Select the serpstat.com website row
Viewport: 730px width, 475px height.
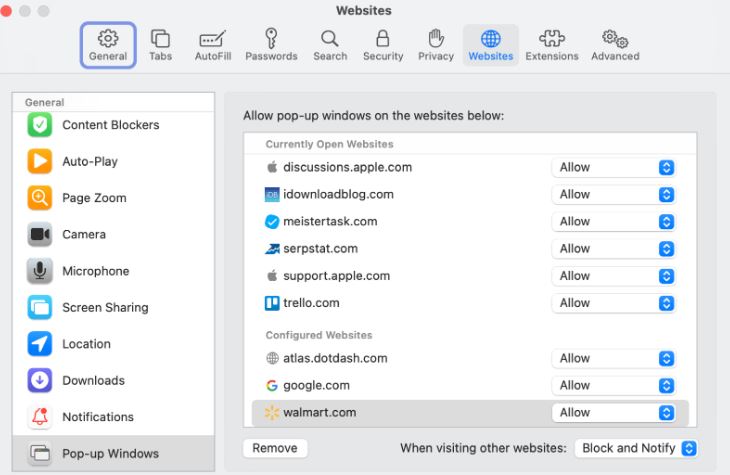tap(470, 249)
